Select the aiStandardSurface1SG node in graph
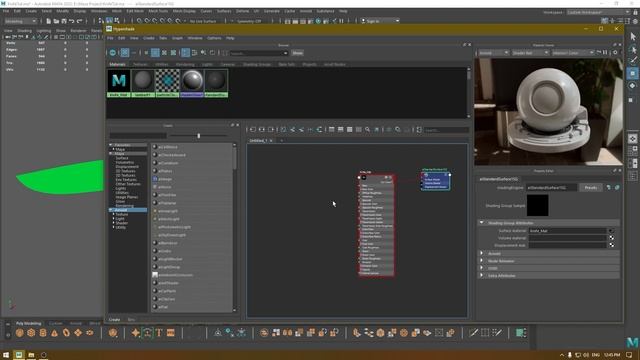The height and width of the screenshot is (360, 640). click(x=436, y=181)
